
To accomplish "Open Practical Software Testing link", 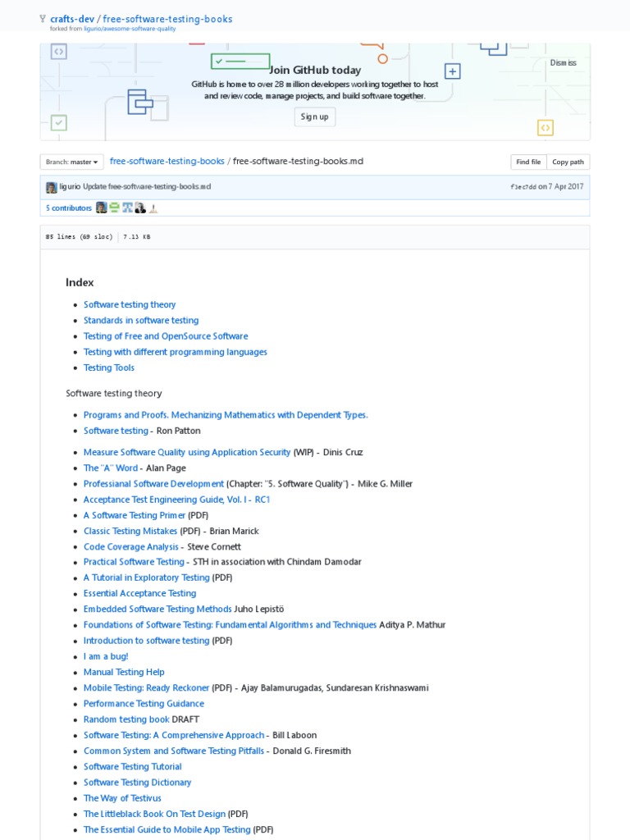I will 134,562.
